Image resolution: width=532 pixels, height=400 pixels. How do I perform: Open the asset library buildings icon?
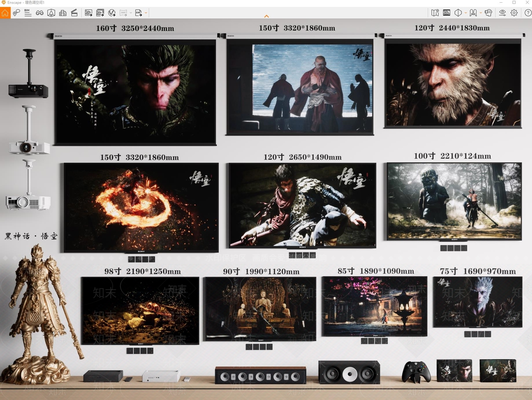(x=63, y=13)
